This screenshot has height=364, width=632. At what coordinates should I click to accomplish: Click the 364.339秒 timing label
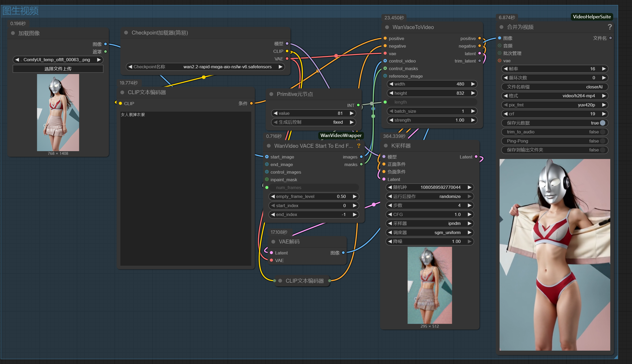point(394,136)
